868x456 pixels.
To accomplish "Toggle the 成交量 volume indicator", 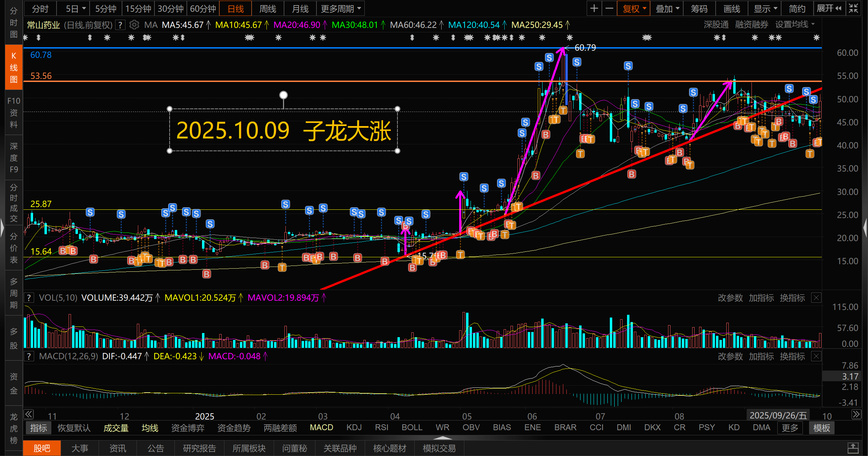I will [x=116, y=428].
